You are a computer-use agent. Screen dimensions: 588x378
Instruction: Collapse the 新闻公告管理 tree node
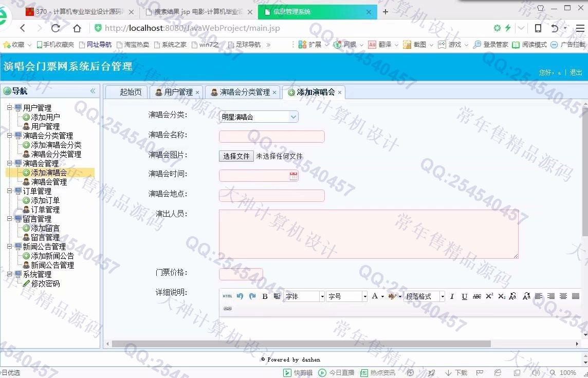10,247
